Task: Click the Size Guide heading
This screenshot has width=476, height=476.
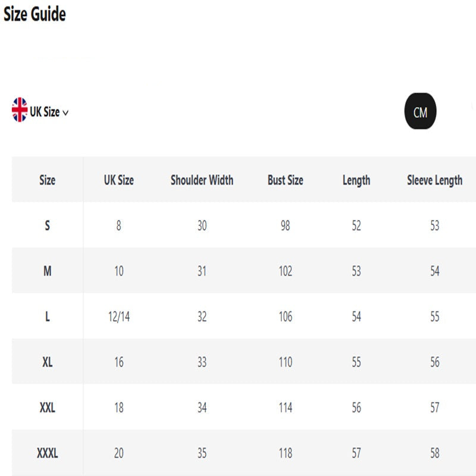Action: [x=35, y=14]
